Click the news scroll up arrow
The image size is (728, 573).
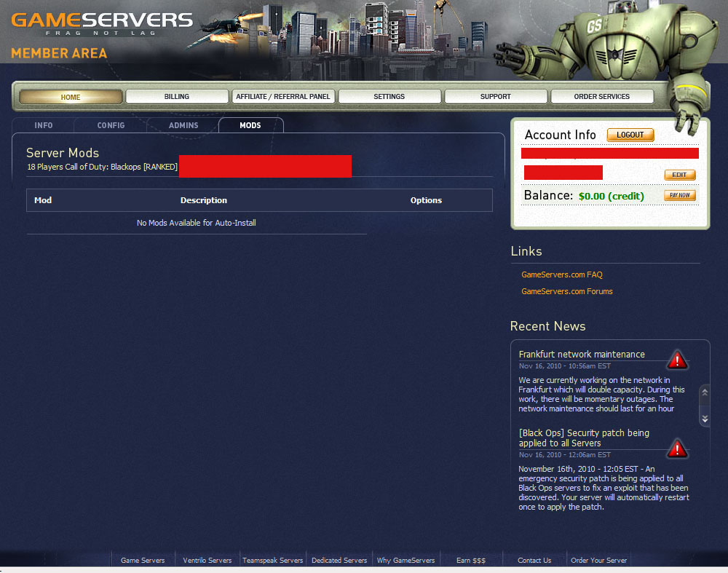(x=705, y=392)
